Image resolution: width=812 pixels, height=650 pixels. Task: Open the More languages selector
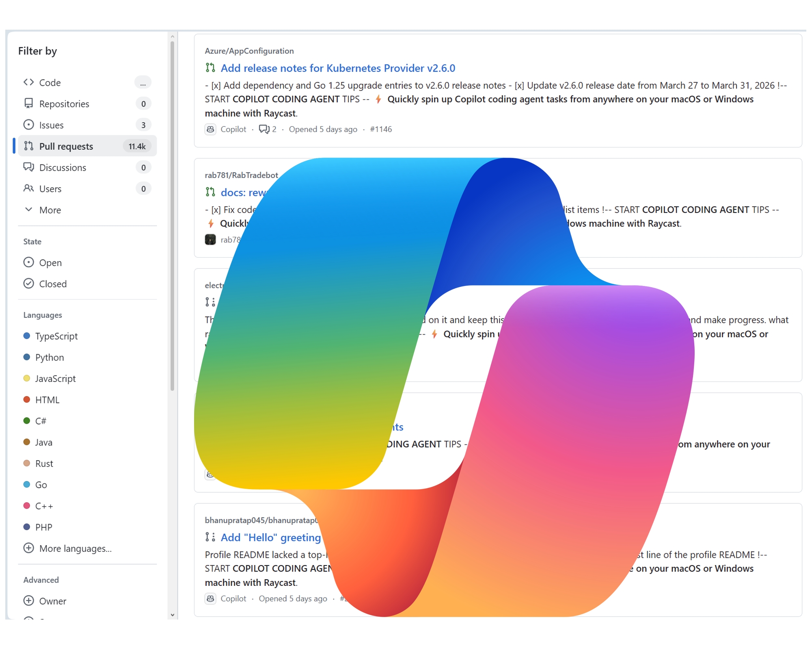tap(75, 548)
